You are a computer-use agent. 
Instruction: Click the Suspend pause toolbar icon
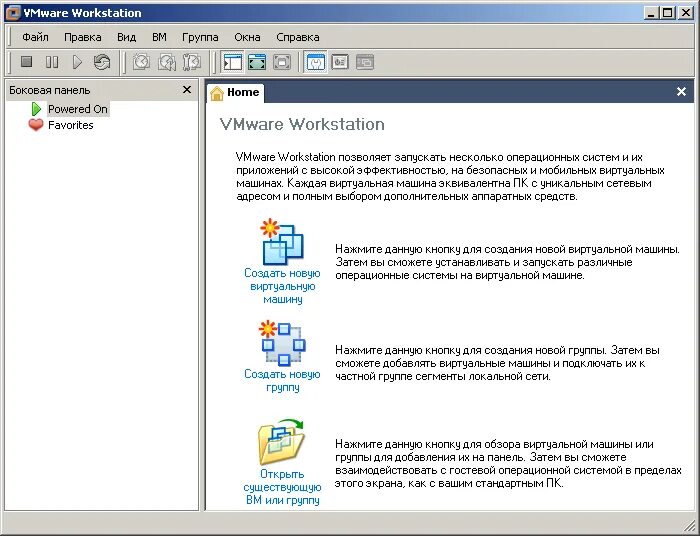(52, 62)
